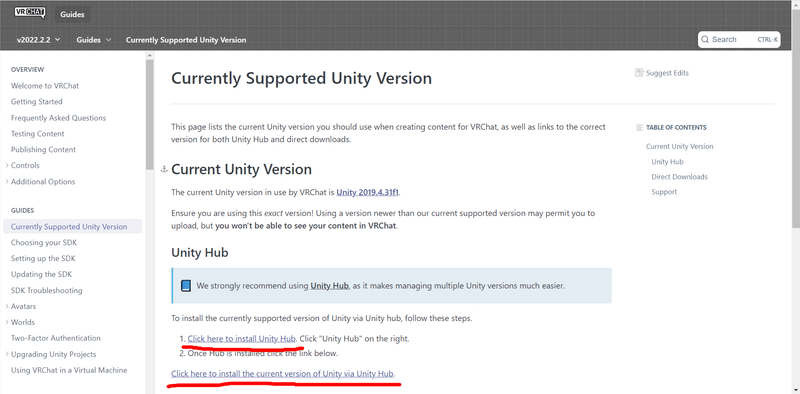Click the Suggest Edits link

pyautogui.click(x=662, y=73)
